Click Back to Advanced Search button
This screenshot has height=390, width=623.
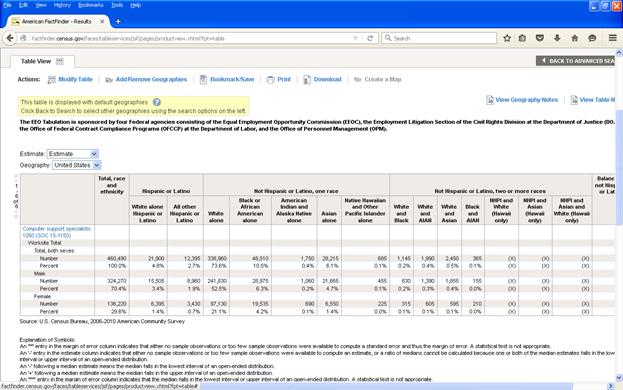tap(575, 61)
